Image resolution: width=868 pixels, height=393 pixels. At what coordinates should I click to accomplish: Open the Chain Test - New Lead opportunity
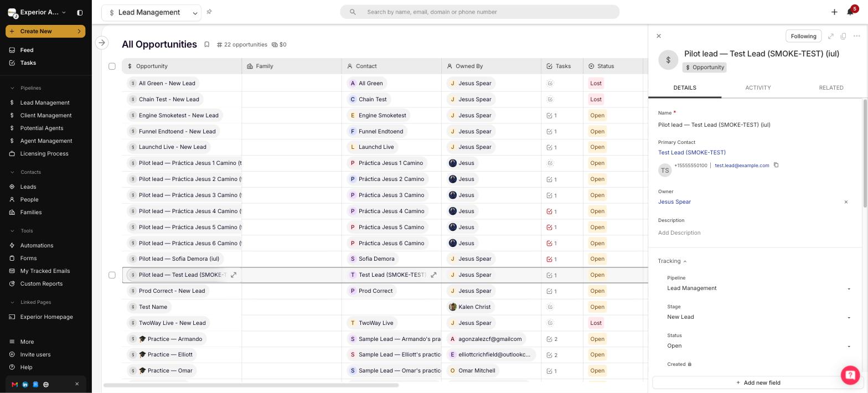click(x=169, y=100)
